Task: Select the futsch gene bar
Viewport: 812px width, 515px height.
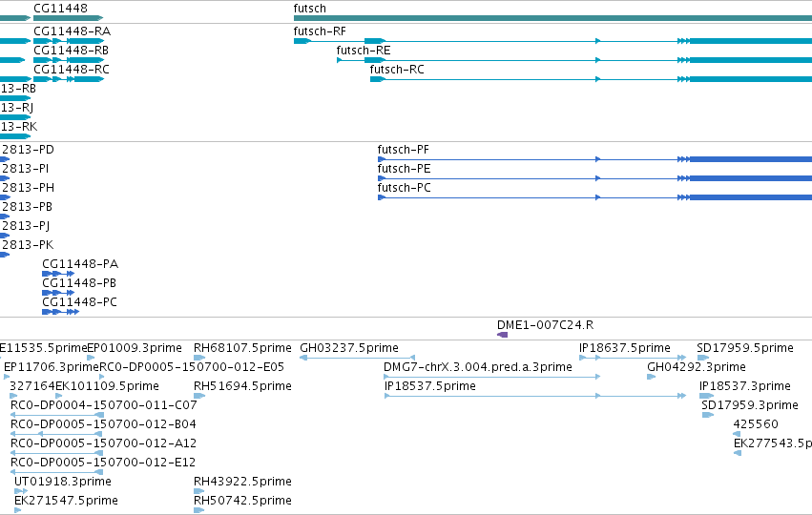Action: 552,18
